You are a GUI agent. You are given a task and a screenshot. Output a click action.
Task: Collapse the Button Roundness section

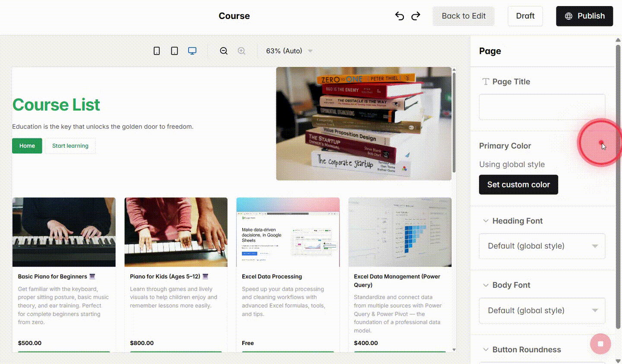click(x=486, y=349)
